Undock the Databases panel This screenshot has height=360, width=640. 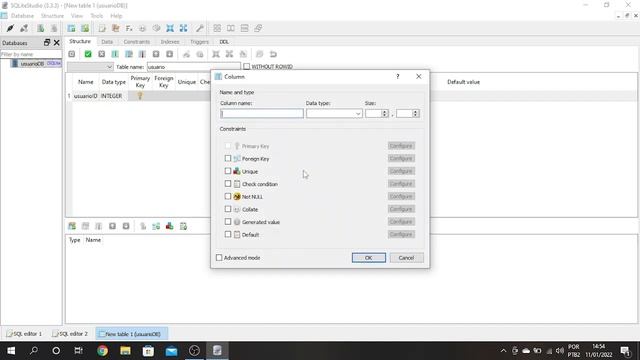pyautogui.click(x=47, y=42)
